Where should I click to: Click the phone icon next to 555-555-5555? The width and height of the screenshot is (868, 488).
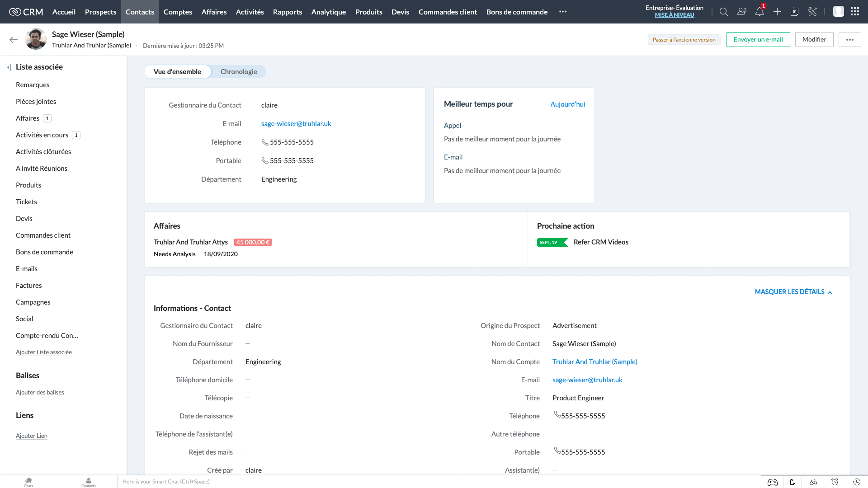point(264,142)
